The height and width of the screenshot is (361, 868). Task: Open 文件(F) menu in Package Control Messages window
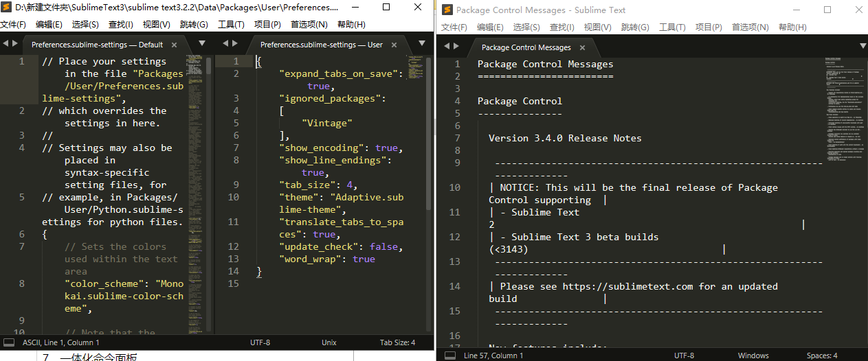[454, 27]
